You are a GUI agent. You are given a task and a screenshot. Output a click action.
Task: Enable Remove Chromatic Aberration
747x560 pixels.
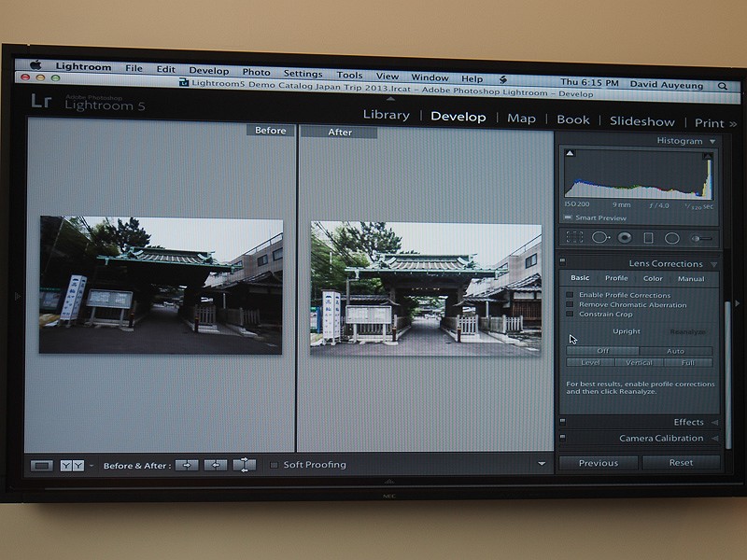pos(570,304)
